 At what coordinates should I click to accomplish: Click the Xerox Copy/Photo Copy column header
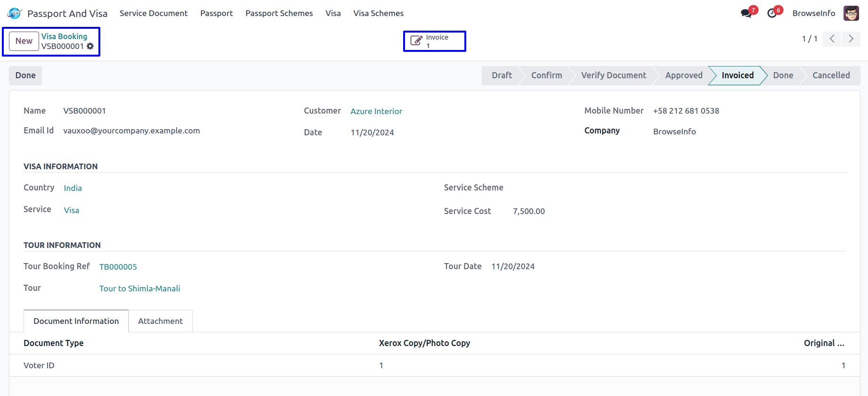(424, 343)
